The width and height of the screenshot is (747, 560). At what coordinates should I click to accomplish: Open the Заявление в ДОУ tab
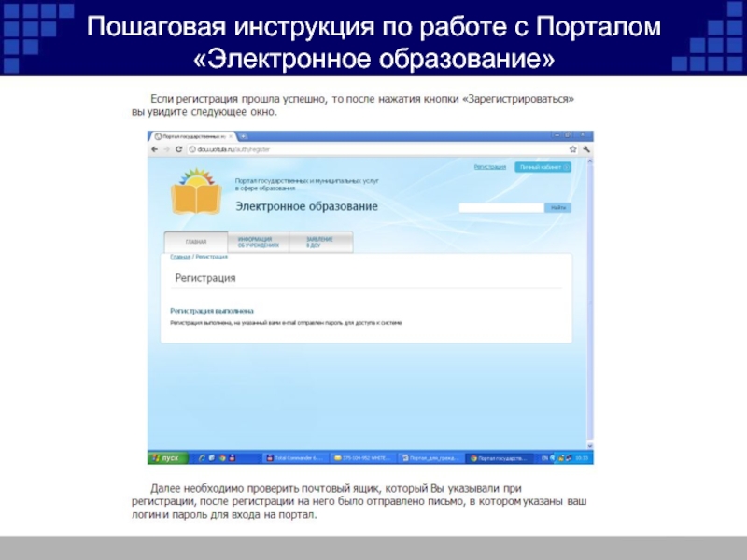point(320,242)
